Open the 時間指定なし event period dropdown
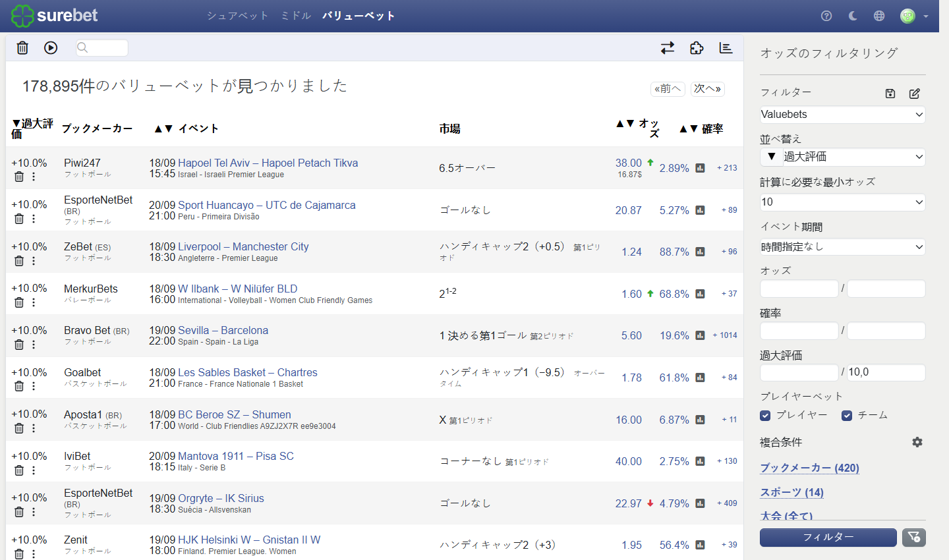Viewport: 949px width, 560px height. click(x=842, y=247)
